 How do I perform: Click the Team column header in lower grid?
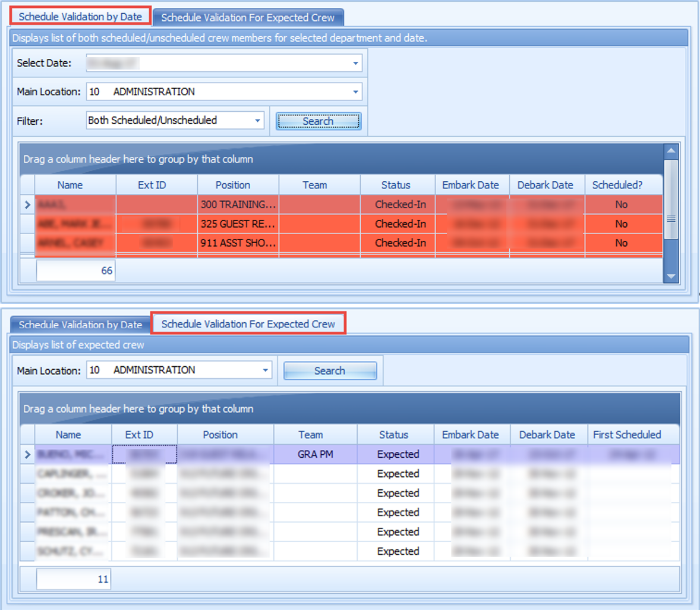pyautogui.click(x=311, y=435)
